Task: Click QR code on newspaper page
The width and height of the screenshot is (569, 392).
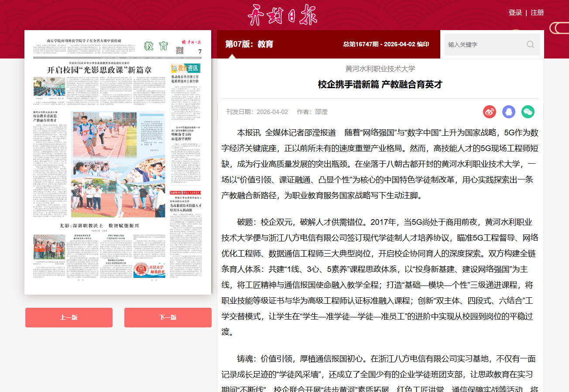Action: point(180,51)
